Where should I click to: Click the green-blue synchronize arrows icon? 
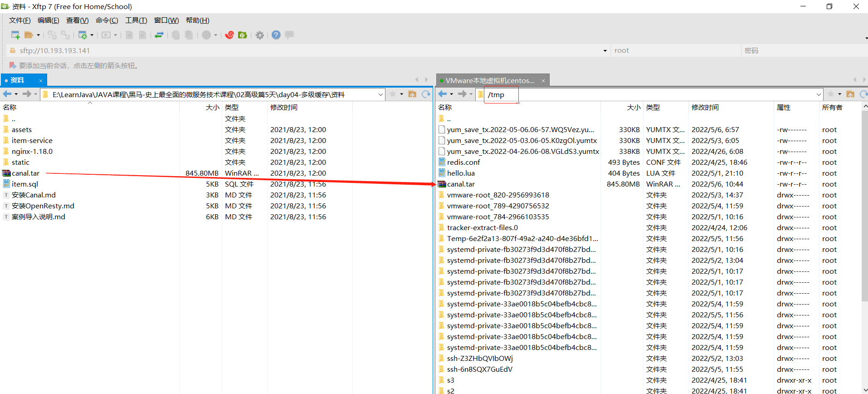click(159, 35)
